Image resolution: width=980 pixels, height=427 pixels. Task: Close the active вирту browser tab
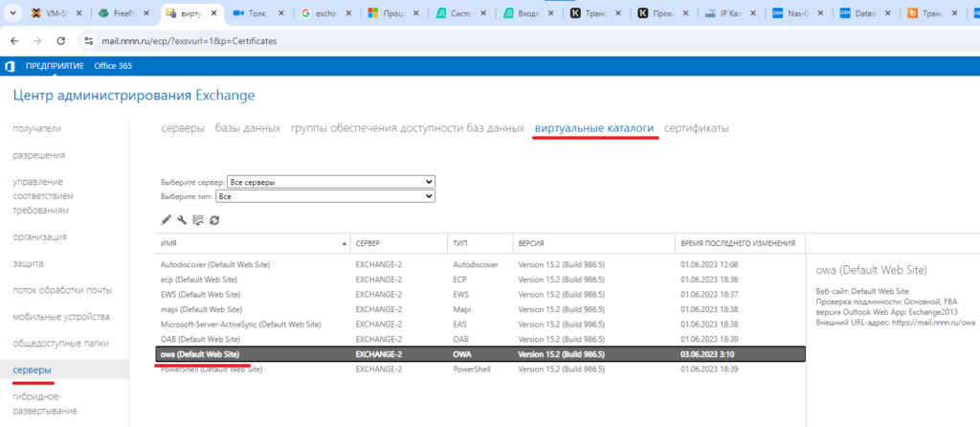pos(213,12)
